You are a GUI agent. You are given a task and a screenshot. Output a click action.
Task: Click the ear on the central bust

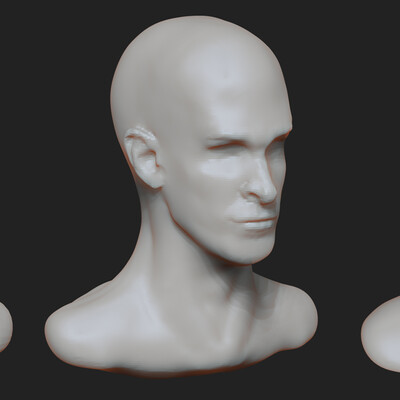pyautogui.click(x=143, y=157)
